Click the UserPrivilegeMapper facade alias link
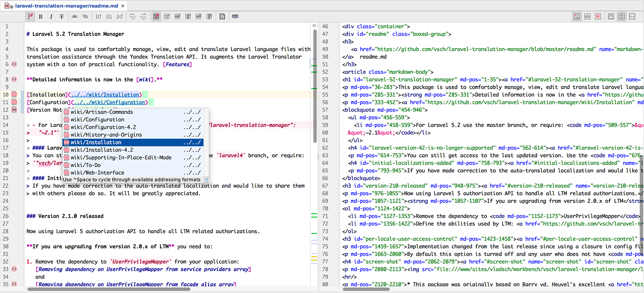The image size is (644, 293). [136, 284]
